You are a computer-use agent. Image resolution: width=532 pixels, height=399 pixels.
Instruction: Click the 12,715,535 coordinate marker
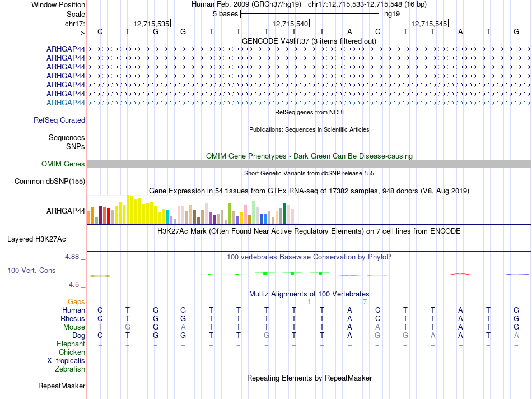tap(151, 24)
